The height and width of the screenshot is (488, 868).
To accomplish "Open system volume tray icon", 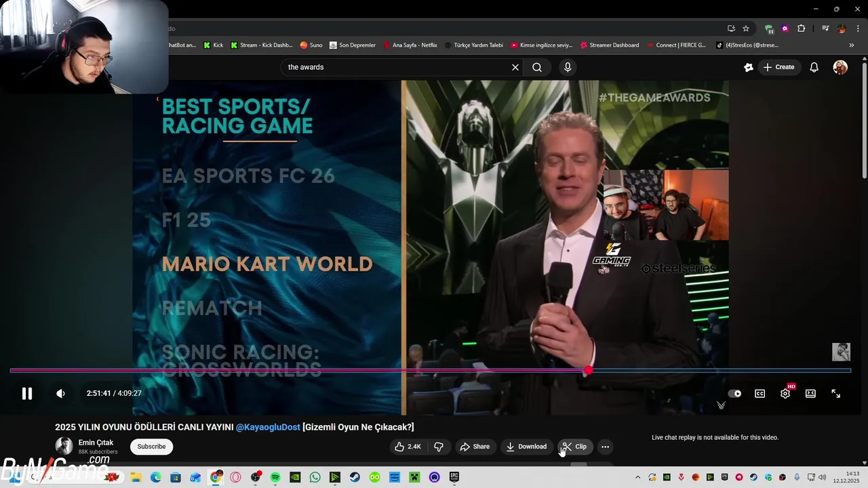I will tap(822, 477).
